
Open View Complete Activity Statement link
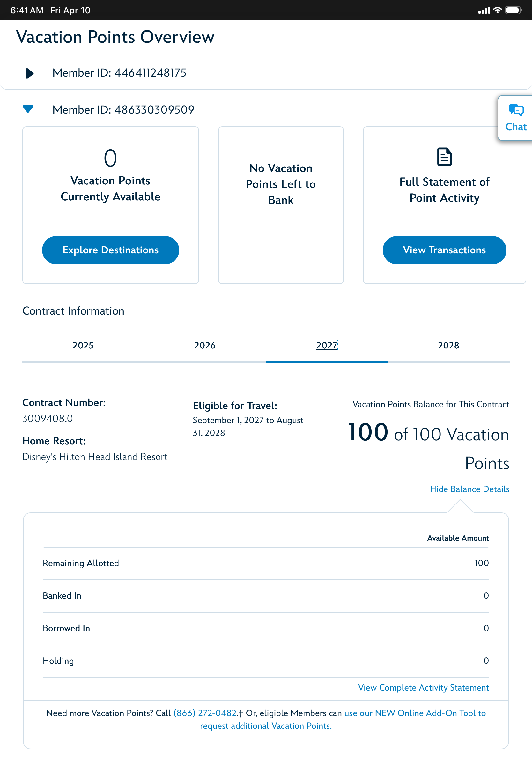(x=423, y=687)
